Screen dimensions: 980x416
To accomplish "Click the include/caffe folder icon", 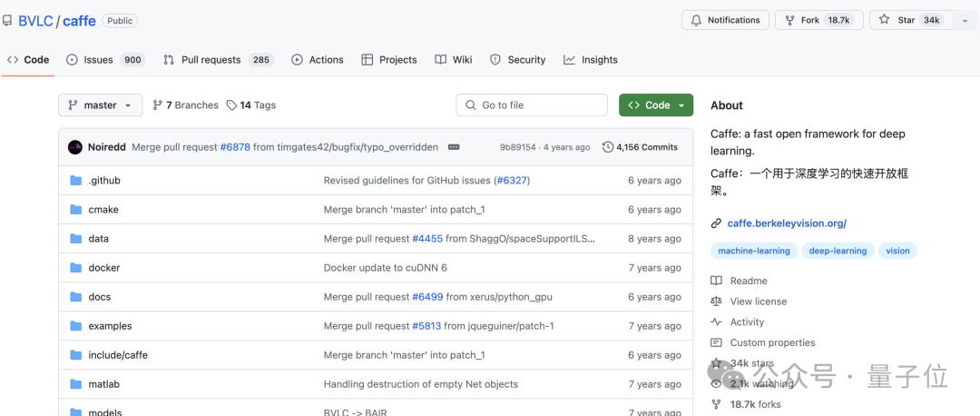I will pyautogui.click(x=76, y=355).
